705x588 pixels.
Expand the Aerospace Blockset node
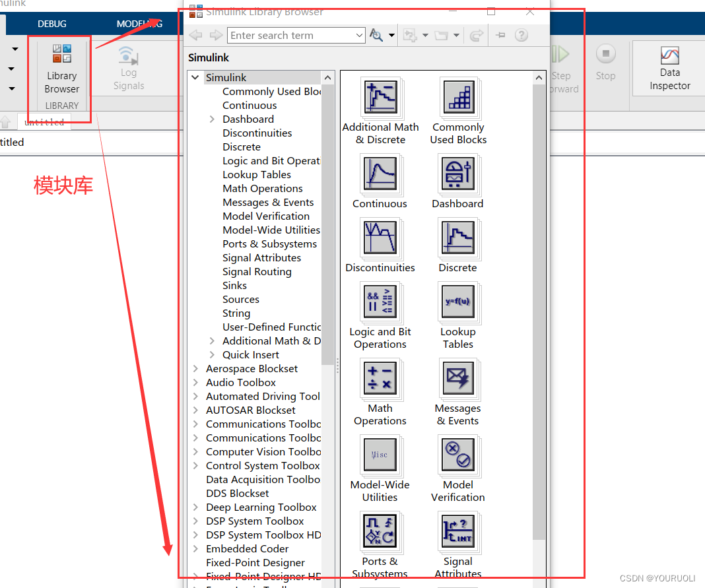click(x=195, y=369)
